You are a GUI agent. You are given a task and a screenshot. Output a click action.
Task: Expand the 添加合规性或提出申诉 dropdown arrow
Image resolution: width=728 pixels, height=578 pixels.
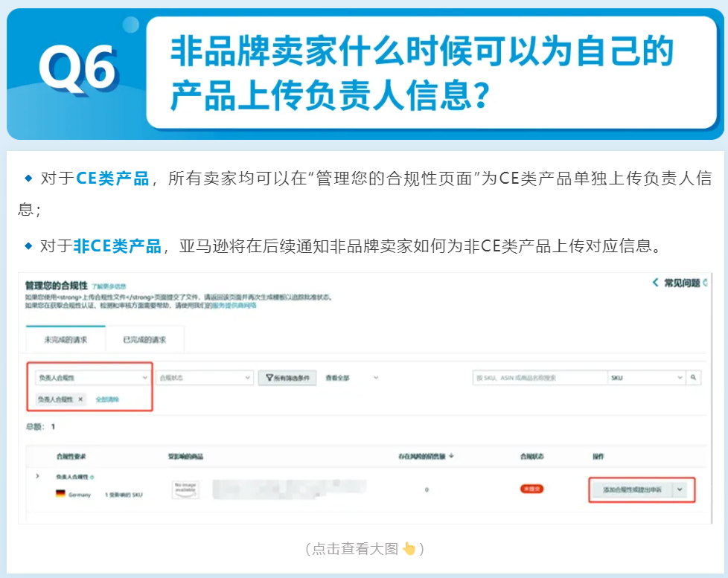tap(680, 490)
